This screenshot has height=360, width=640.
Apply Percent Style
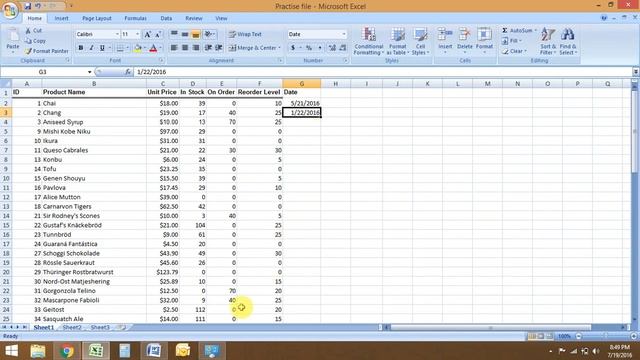[309, 48]
